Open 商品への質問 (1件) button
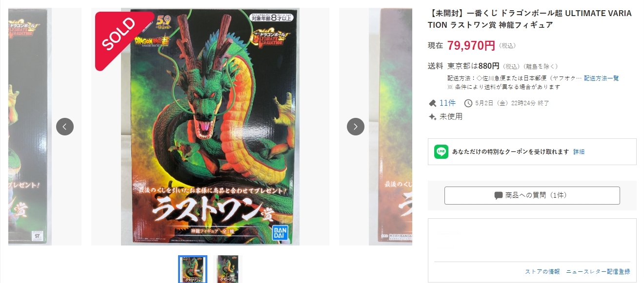The width and height of the screenshot is (644, 283). click(532, 195)
